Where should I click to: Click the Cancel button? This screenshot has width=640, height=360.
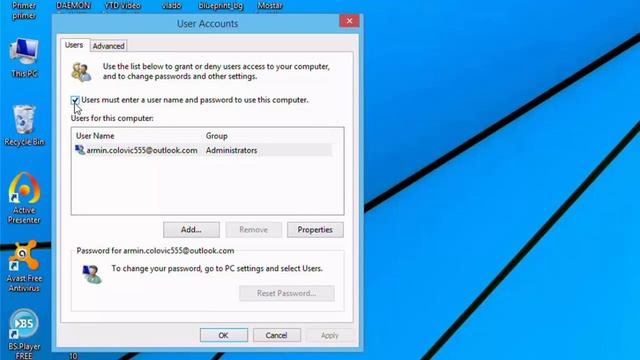276,335
